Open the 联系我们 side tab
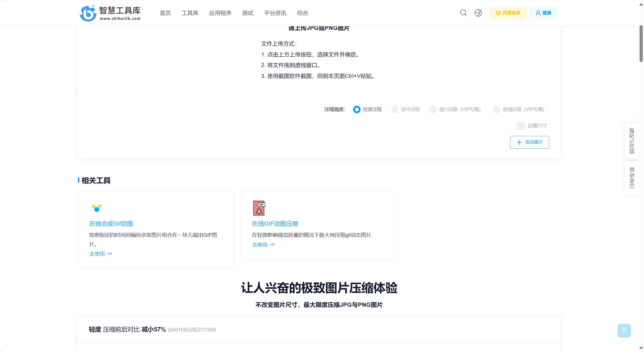Image resolution: width=644 pixels, height=352 pixels. click(631, 178)
